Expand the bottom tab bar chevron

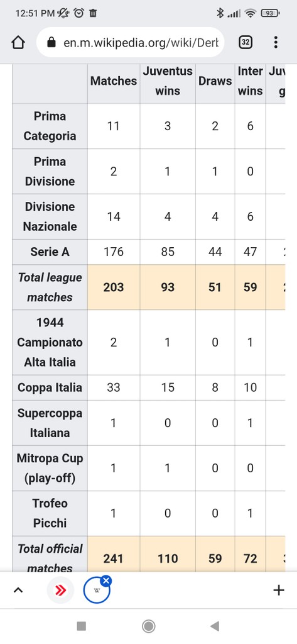18,591
